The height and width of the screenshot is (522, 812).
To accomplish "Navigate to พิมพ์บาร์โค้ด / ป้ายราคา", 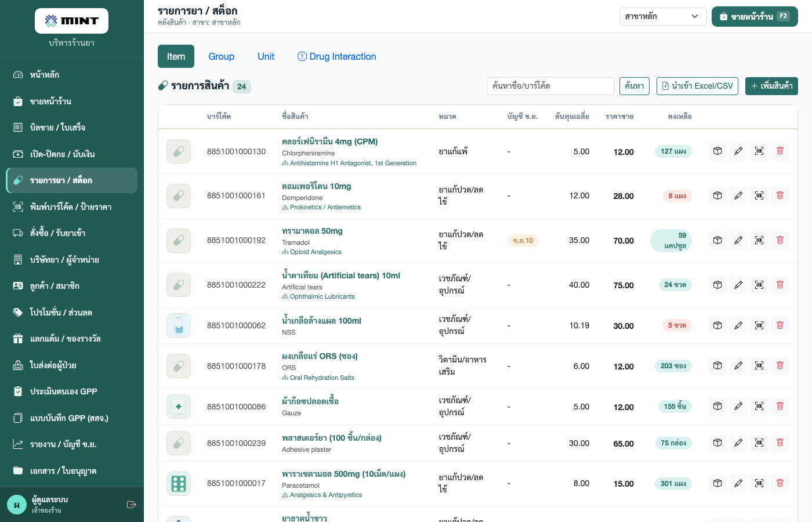I will pyautogui.click(x=72, y=207).
